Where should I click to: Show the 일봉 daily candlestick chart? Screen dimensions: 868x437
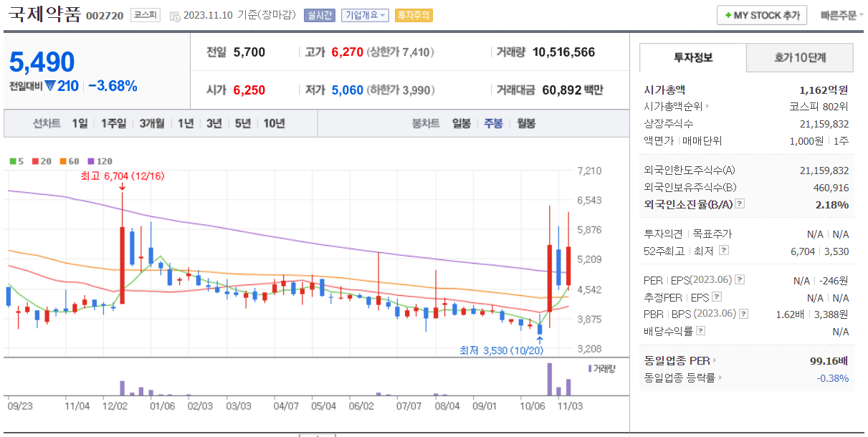pos(462,123)
